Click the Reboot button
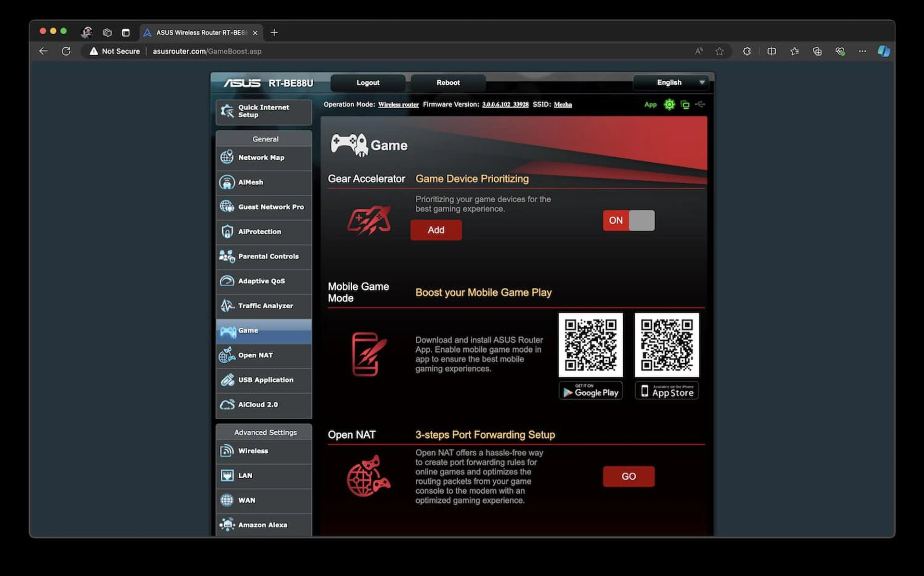The image size is (924, 576). point(448,83)
